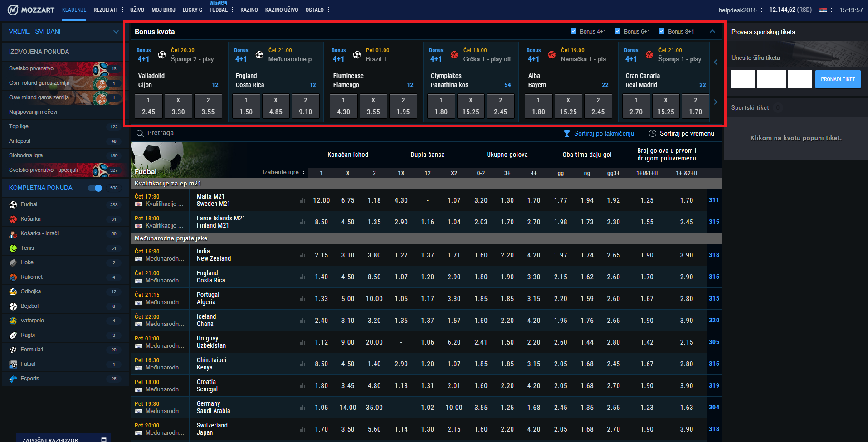The image size is (868, 442).
Task: Click trophy icon for sort by competition
Action: tap(567, 133)
